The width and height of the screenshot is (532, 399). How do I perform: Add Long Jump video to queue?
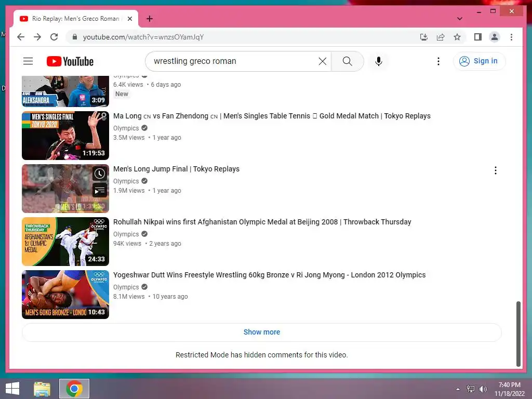[99, 191]
